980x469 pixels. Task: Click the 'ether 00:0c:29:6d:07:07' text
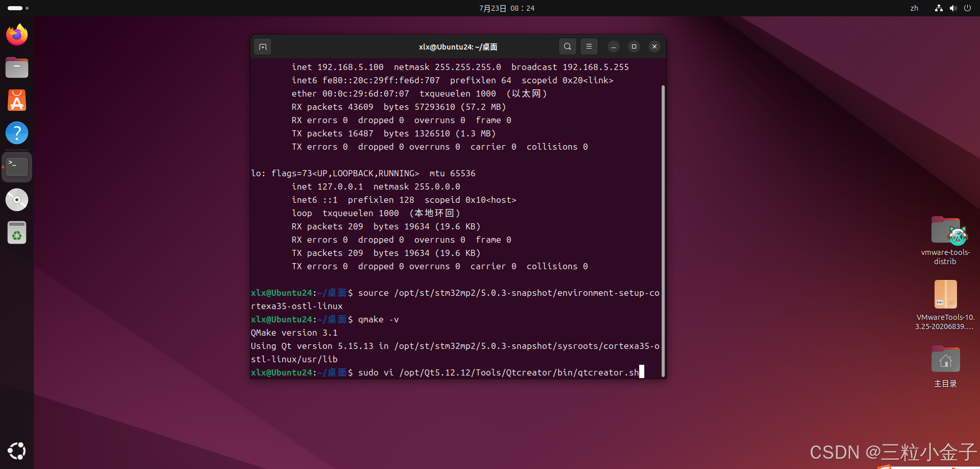[x=351, y=93]
